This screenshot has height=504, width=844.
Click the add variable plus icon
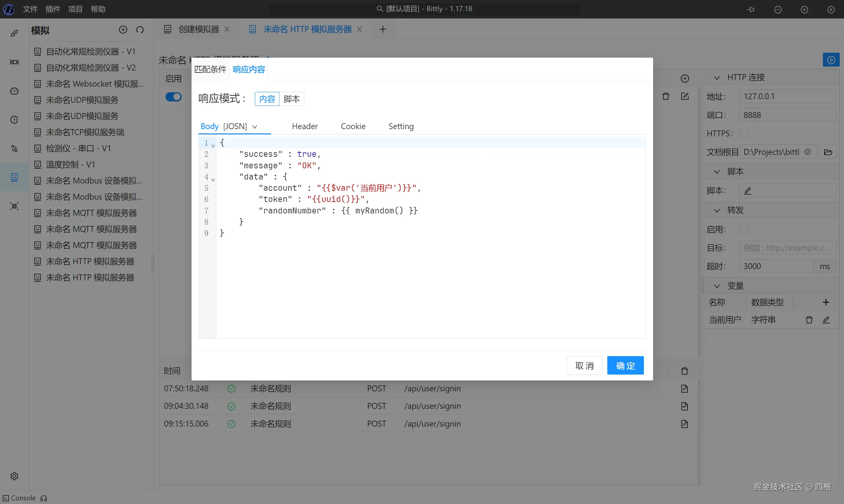[x=826, y=302]
